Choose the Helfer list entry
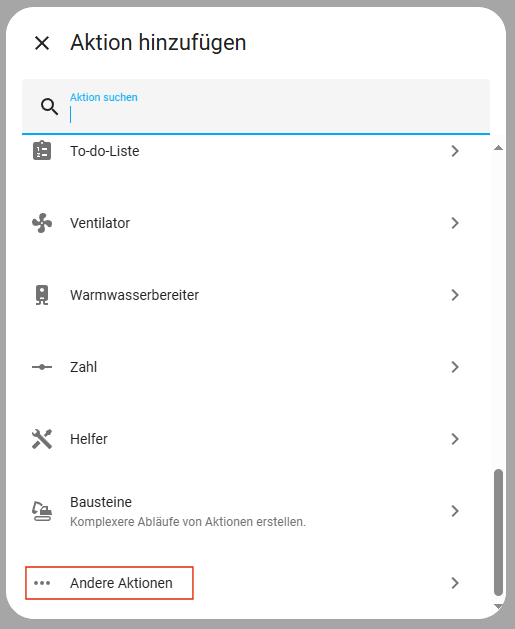 pyautogui.click(x=256, y=439)
